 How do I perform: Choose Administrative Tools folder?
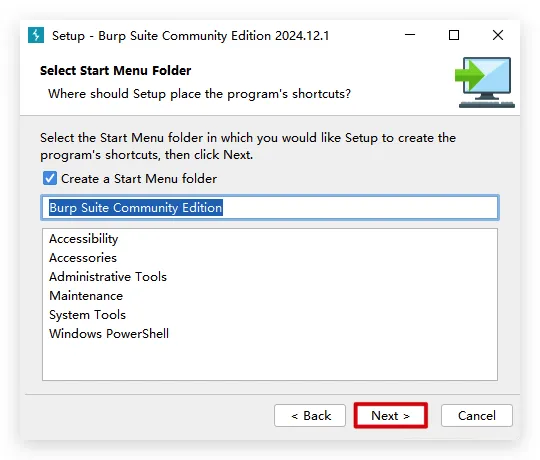pyautogui.click(x=108, y=276)
